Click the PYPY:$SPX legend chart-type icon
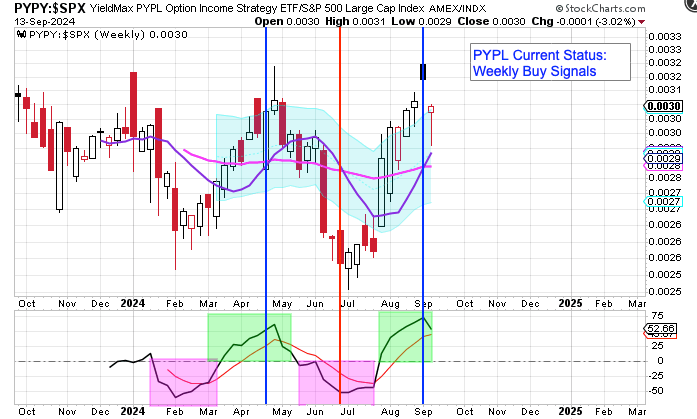 point(23,34)
